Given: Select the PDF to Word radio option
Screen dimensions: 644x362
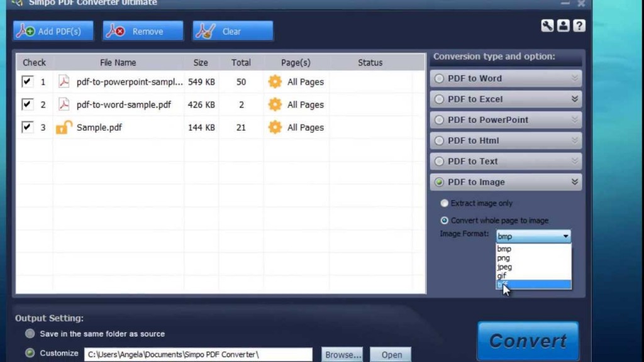Looking at the screenshot, I should (439, 79).
